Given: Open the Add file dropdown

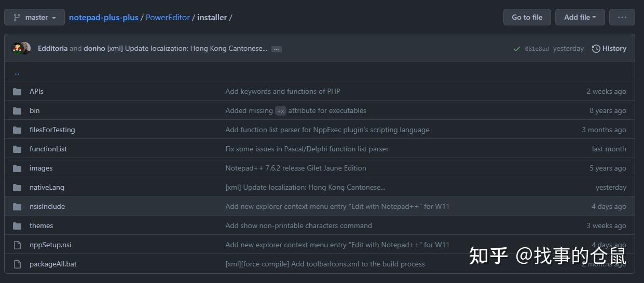Looking at the screenshot, I should click(x=580, y=17).
